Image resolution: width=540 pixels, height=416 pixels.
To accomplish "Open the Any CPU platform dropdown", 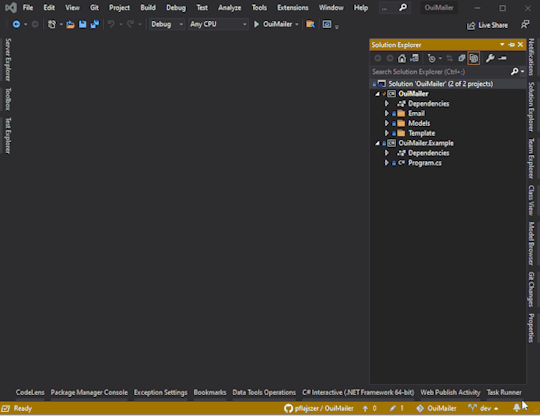I will coord(218,24).
